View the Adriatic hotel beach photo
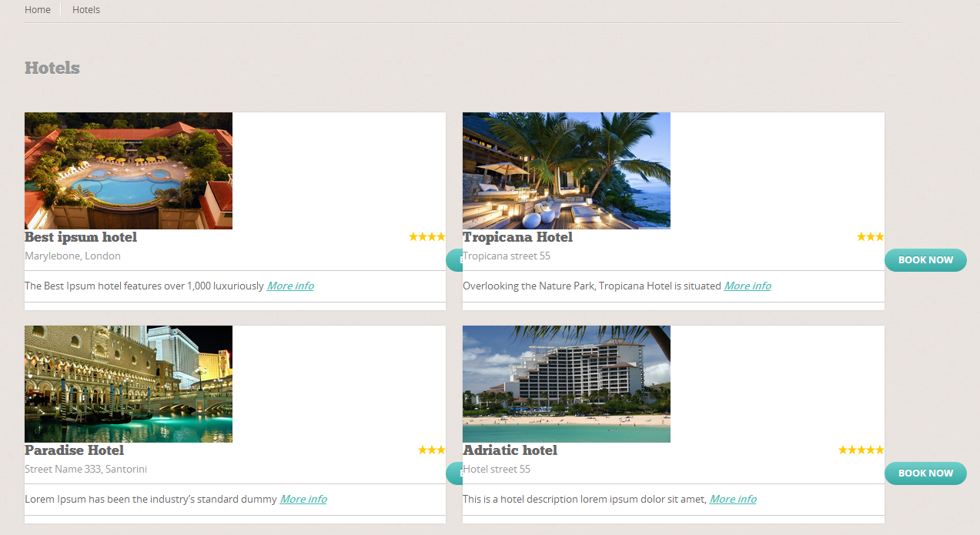 pyautogui.click(x=567, y=384)
